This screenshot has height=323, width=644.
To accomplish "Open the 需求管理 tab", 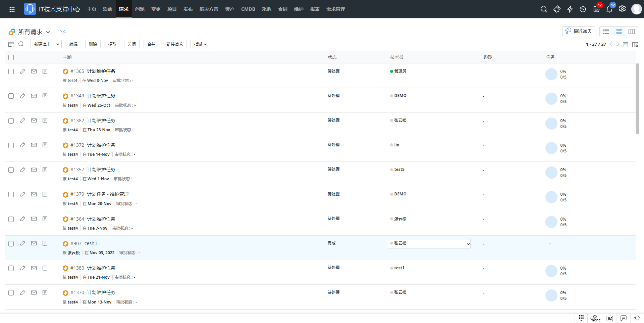I will [x=336, y=9].
